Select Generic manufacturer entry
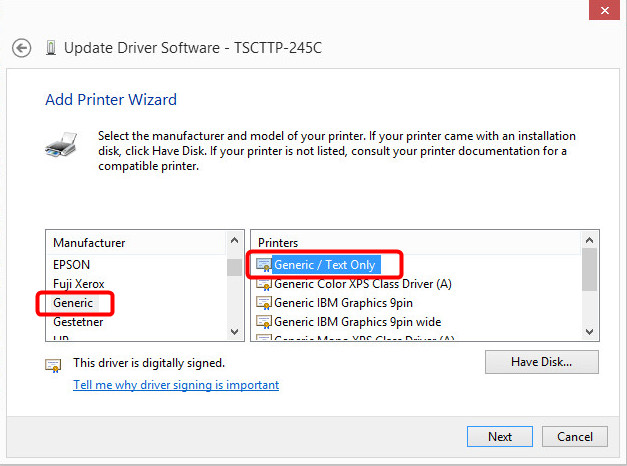Image resolution: width=627 pixels, height=466 pixels. click(73, 303)
